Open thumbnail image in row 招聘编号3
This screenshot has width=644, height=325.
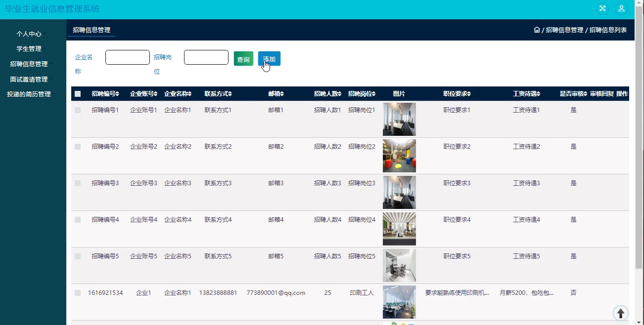399,192
